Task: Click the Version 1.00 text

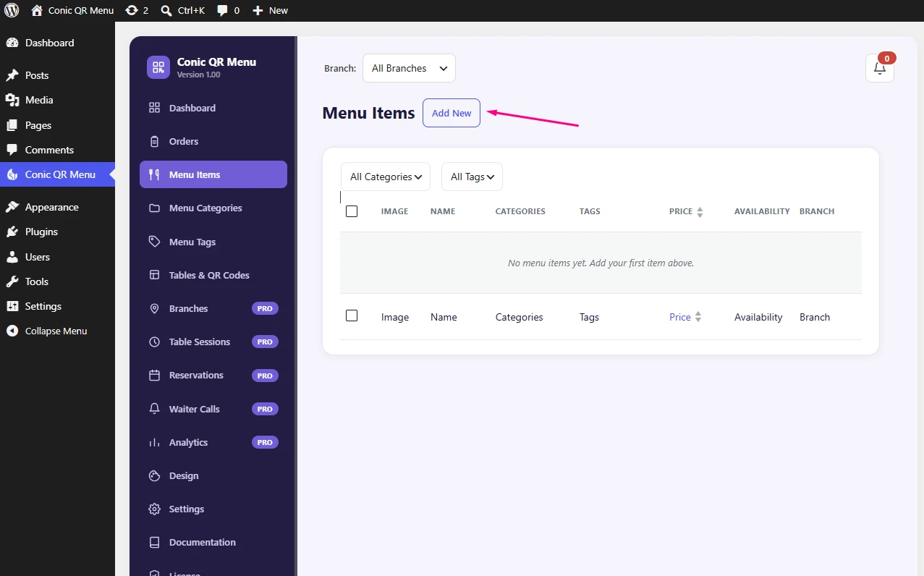Action: pyautogui.click(x=199, y=75)
